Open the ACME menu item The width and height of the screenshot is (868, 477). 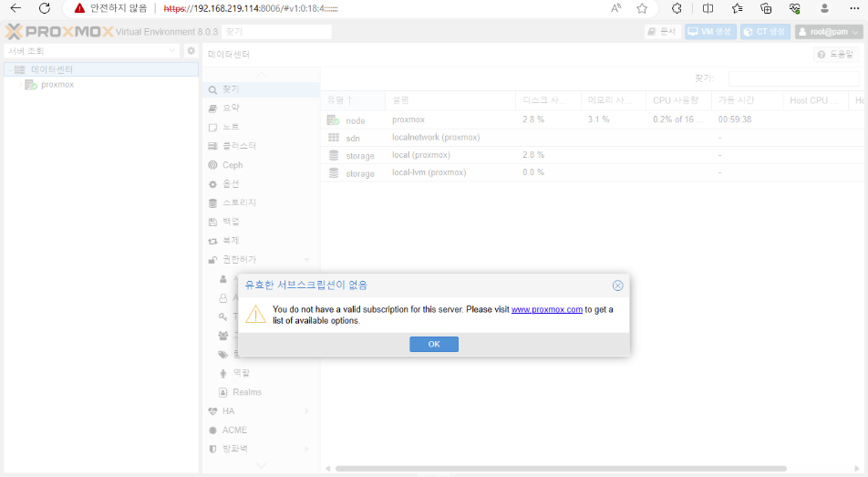[261, 430]
